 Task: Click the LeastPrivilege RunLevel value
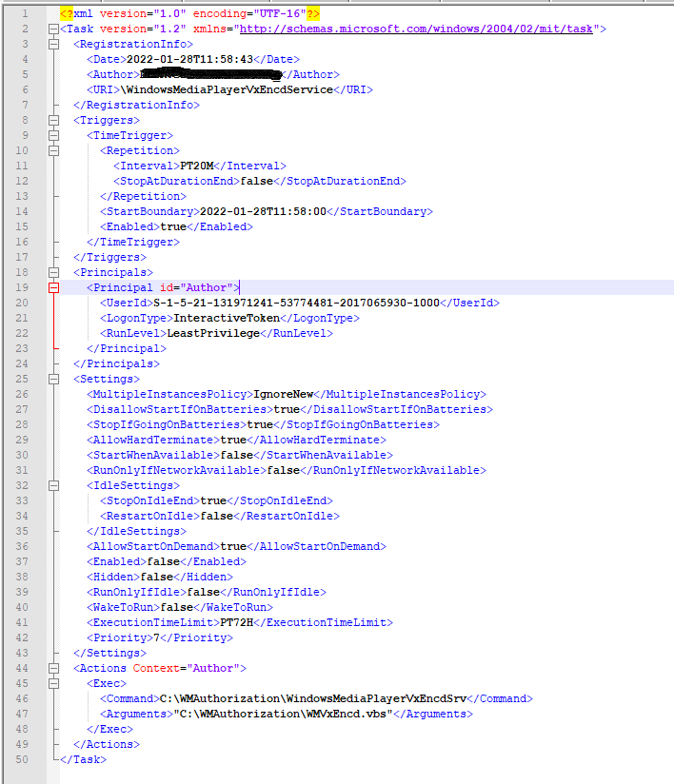coord(213,333)
